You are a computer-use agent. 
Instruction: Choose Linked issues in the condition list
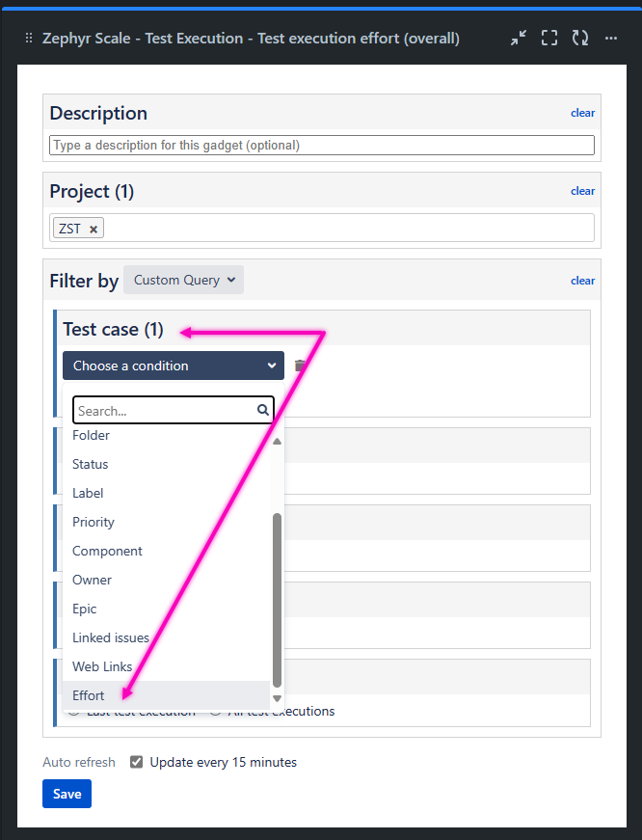tap(111, 637)
